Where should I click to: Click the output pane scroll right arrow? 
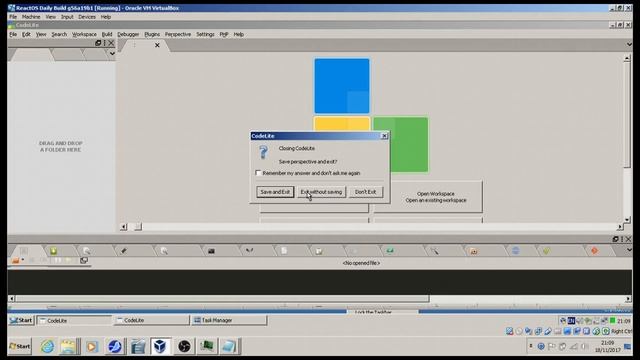click(x=628, y=299)
